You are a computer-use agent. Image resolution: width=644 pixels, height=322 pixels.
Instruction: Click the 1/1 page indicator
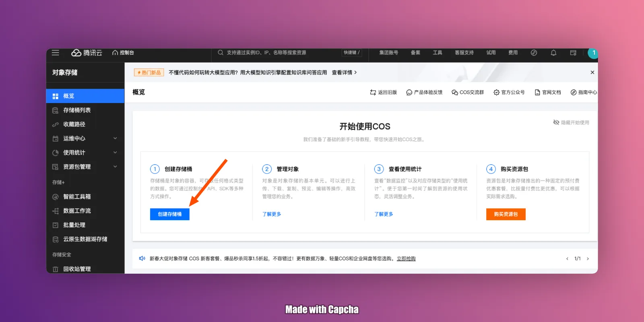click(578, 259)
